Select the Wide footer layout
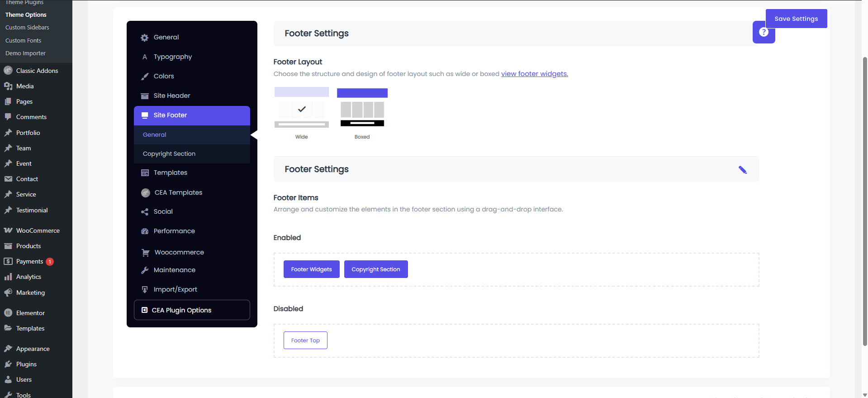868x398 pixels. [x=301, y=108]
